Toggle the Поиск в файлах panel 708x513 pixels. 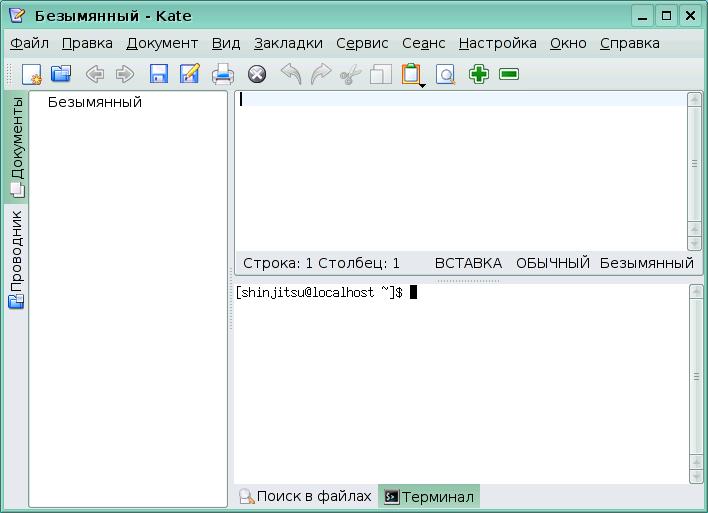[305, 496]
